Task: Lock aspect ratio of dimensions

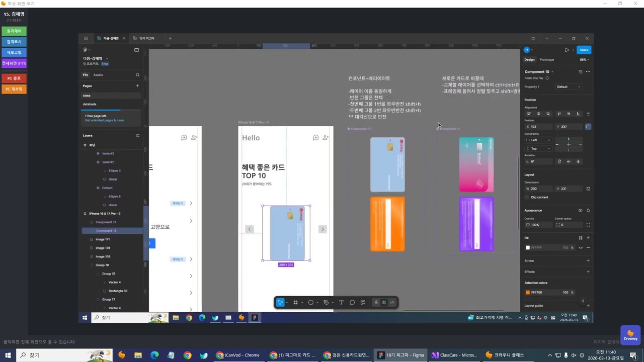Action: [588, 189]
